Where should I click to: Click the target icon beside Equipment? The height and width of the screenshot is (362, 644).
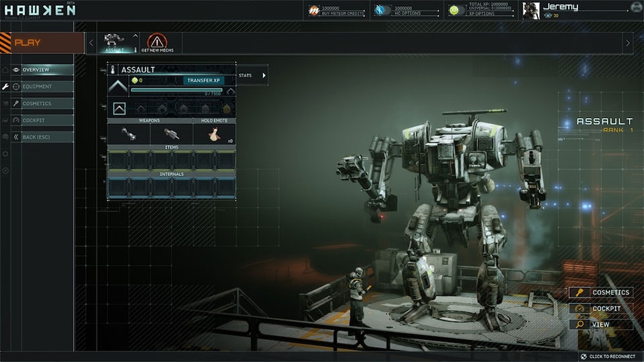tap(16, 86)
